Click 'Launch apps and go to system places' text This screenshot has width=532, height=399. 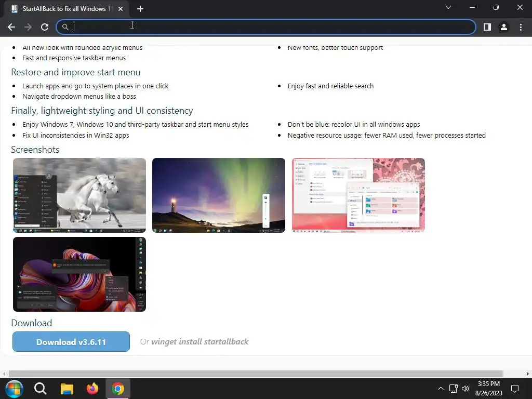96,86
